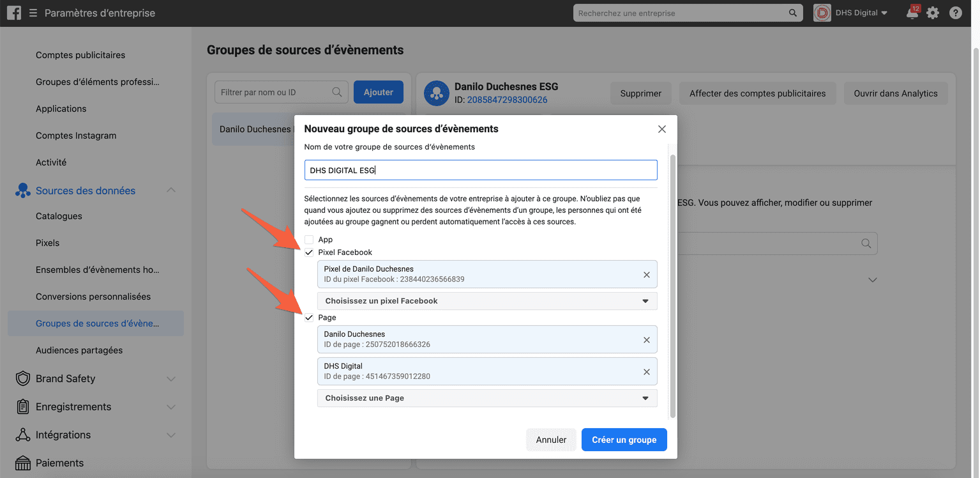Image resolution: width=980 pixels, height=478 pixels.
Task: Expand the Enregistrements section
Action: [171, 407]
